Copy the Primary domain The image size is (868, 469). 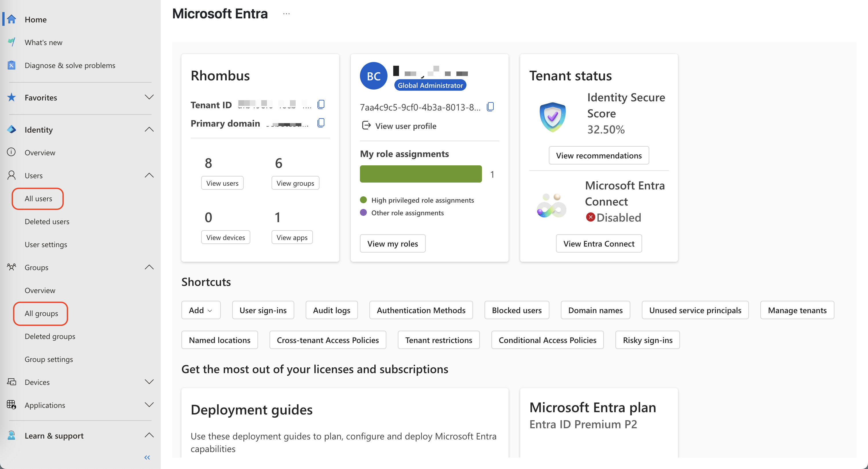point(321,123)
